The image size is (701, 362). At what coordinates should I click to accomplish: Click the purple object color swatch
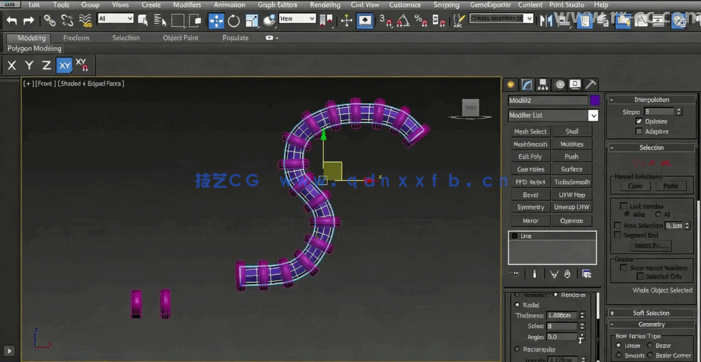pyautogui.click(x=594, y=101)
